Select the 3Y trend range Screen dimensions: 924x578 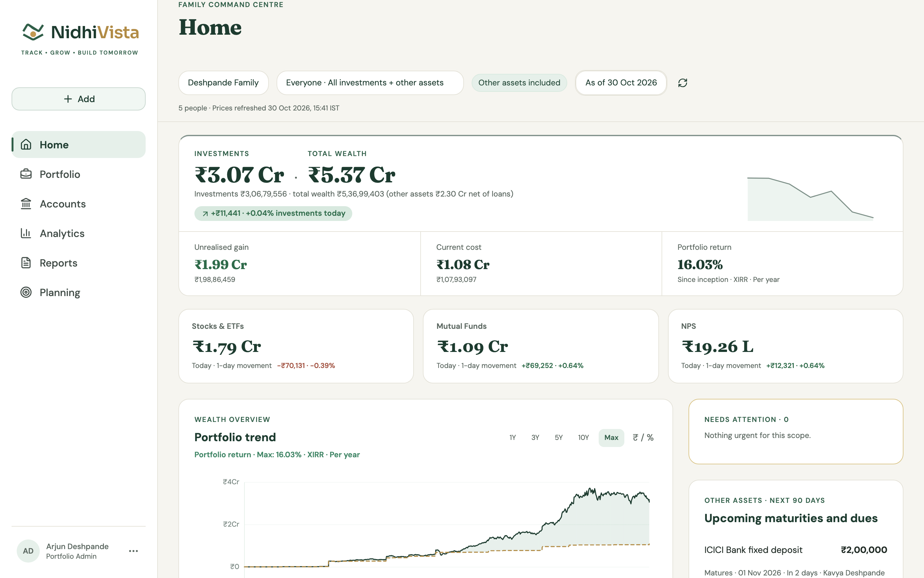click(535, 438)
